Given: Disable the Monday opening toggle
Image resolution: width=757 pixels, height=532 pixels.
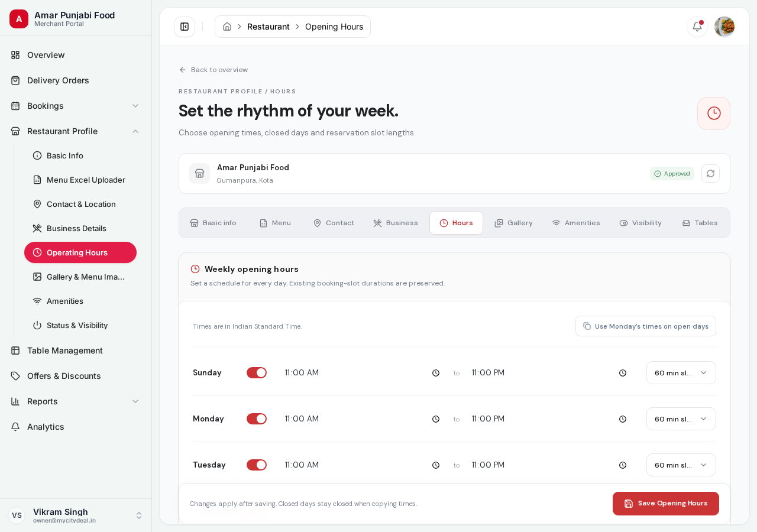Looking at the screenshot, I should (x=257, y=419).
